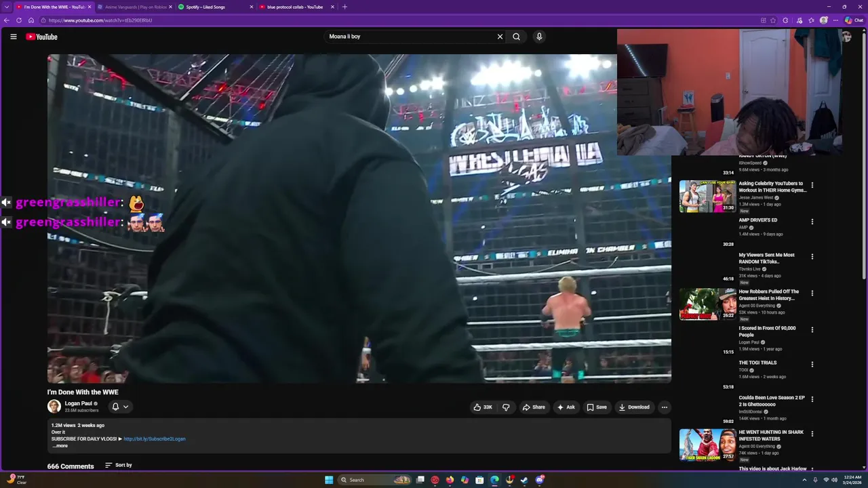The image size is (868, 488).
Task: Open Logan Paul's channel avatar
Action: [54, 407]
